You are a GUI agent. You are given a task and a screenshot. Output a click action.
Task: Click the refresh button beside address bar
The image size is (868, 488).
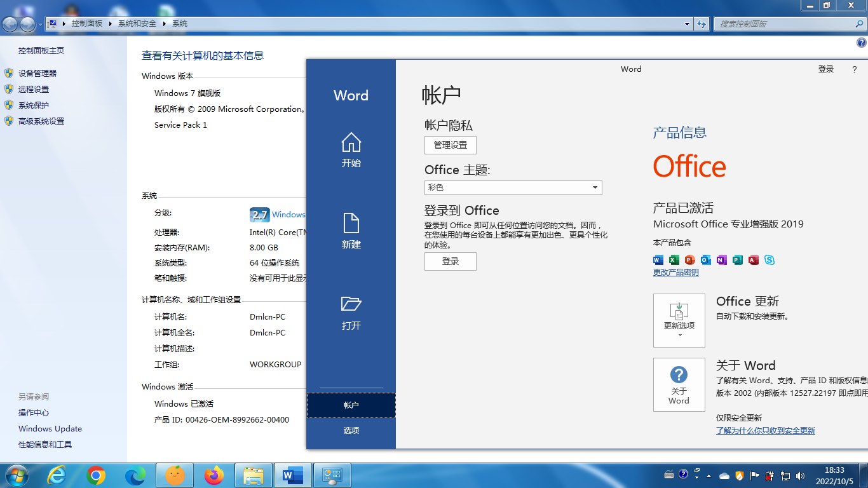tap(702, 24)
